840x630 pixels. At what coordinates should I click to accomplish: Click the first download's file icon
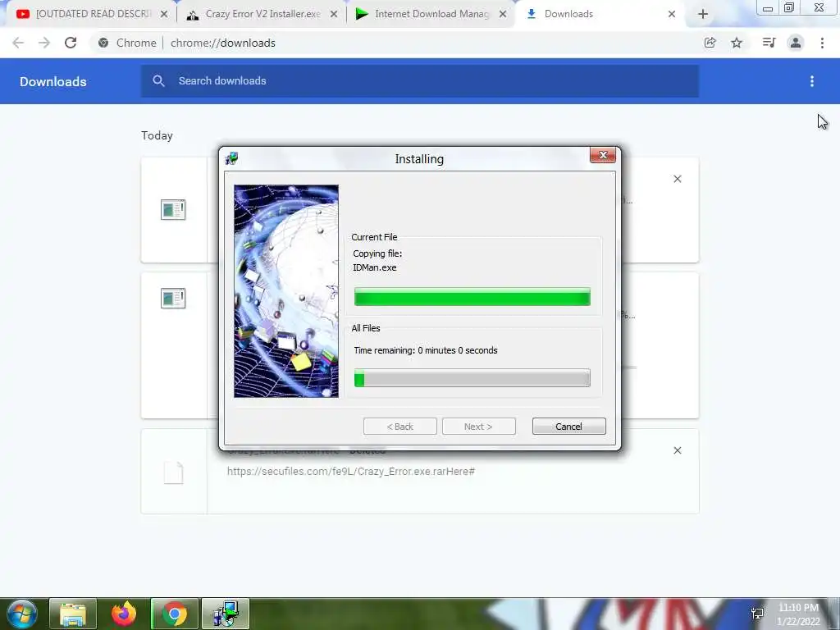click(173, 209)
